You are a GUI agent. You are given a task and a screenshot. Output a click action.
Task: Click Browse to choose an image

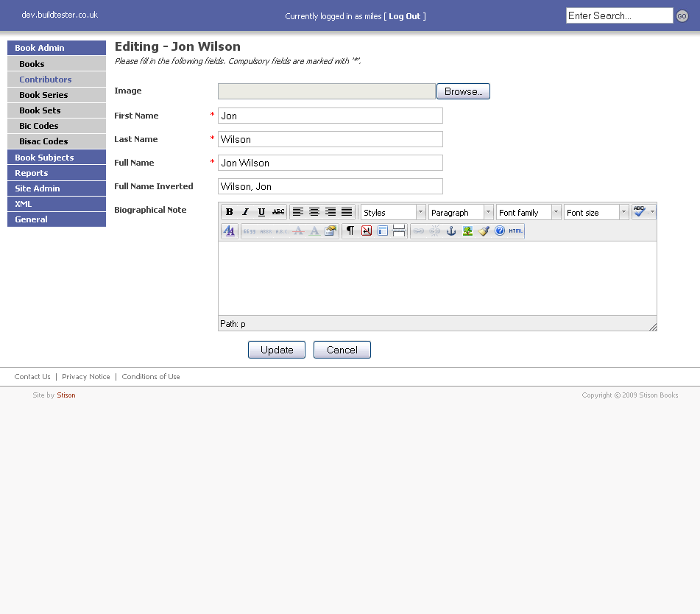point(464,91)
